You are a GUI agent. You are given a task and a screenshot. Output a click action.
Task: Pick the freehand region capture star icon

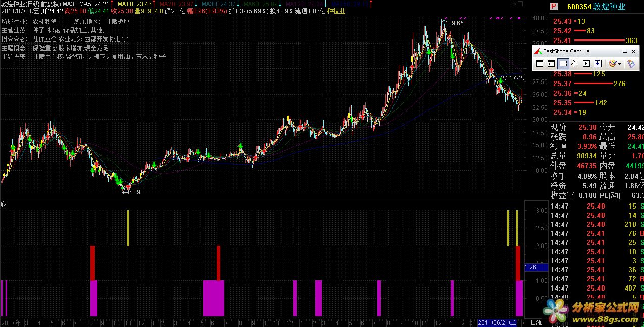click(x=574, y=64)
